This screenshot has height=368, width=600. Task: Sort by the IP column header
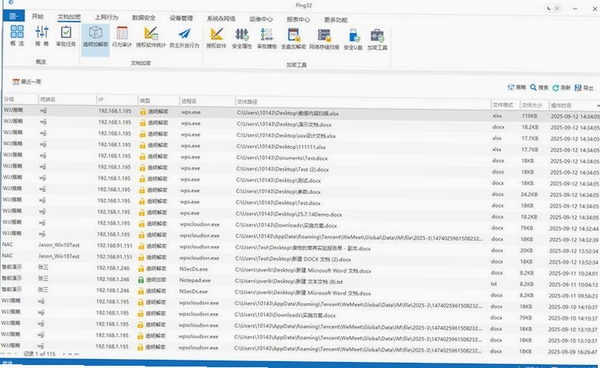[x=117, y=100]
